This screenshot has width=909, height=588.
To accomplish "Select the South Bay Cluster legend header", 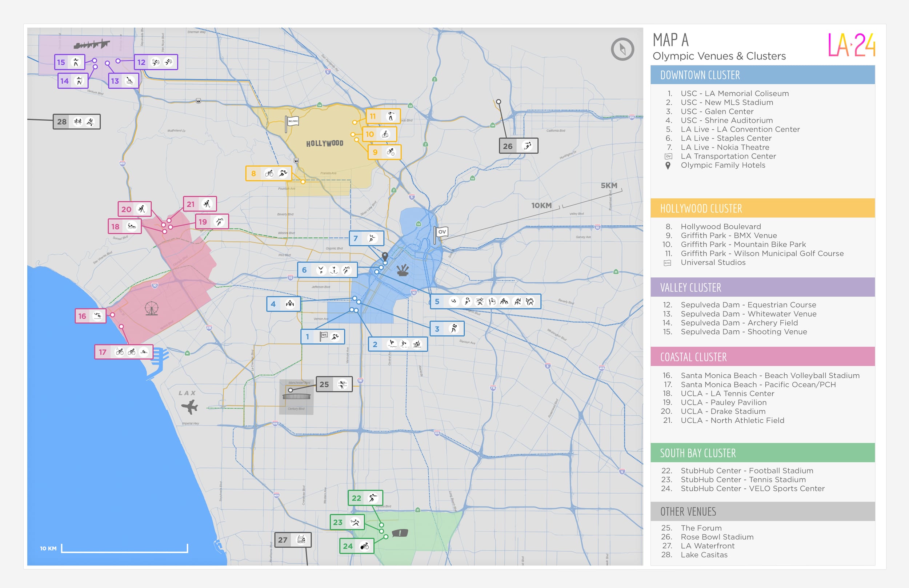I will tap(762, 453).
